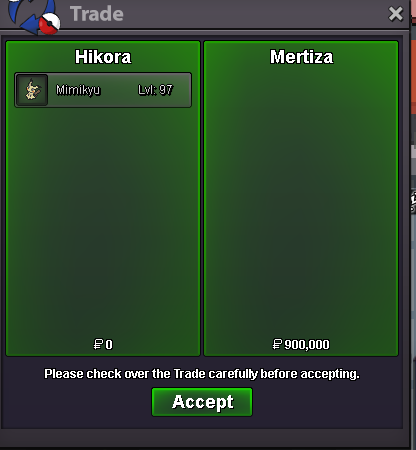416x450 pixels.
Task: Click Mertiza's 900,000 money amount
Action: (307, 344)
